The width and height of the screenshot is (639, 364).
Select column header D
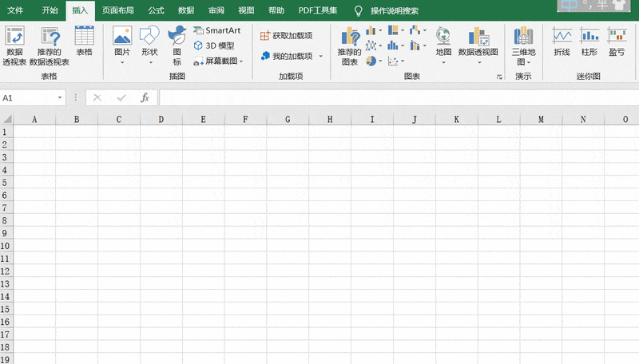(161, 119)
